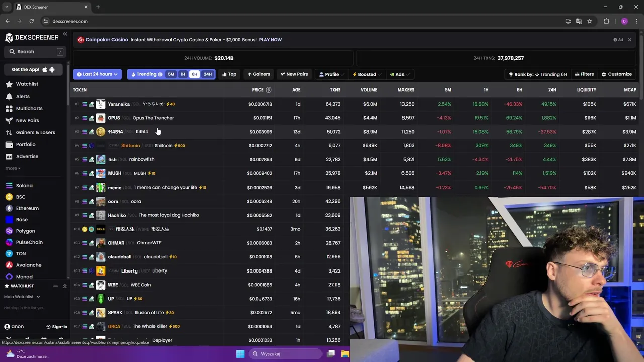Select the 6H trending timeframe

(194, 74)
